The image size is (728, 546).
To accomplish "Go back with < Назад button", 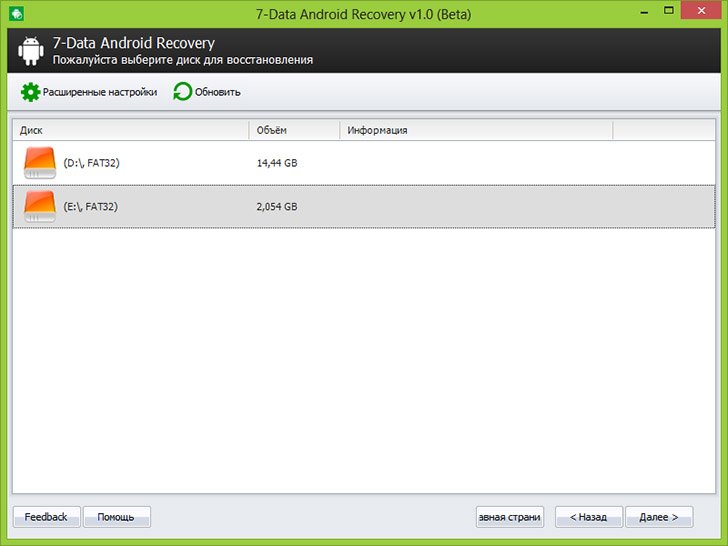I will 589,517.
